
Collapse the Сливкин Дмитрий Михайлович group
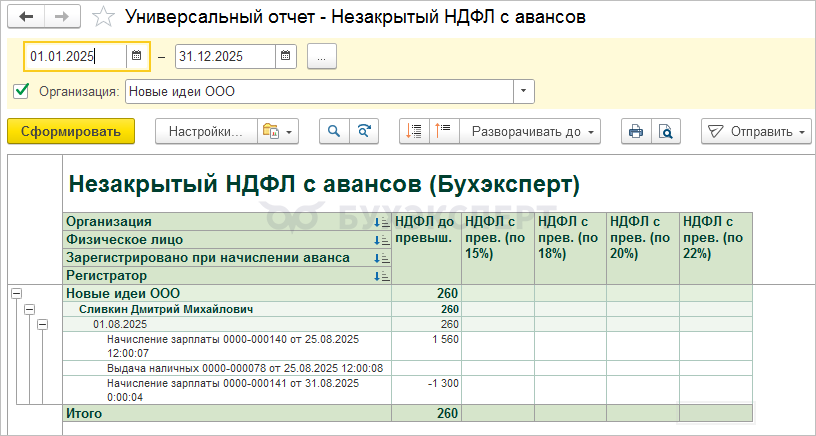coord(29,310)
